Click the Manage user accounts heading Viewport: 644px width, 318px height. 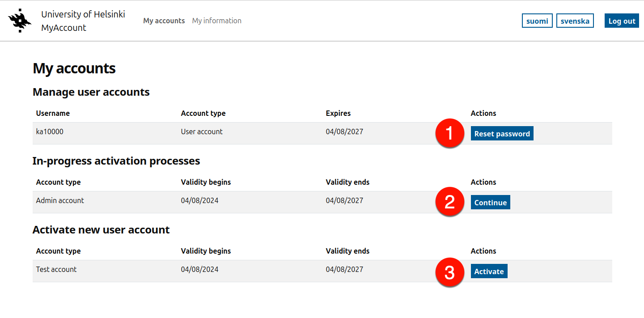coord(91,92)
